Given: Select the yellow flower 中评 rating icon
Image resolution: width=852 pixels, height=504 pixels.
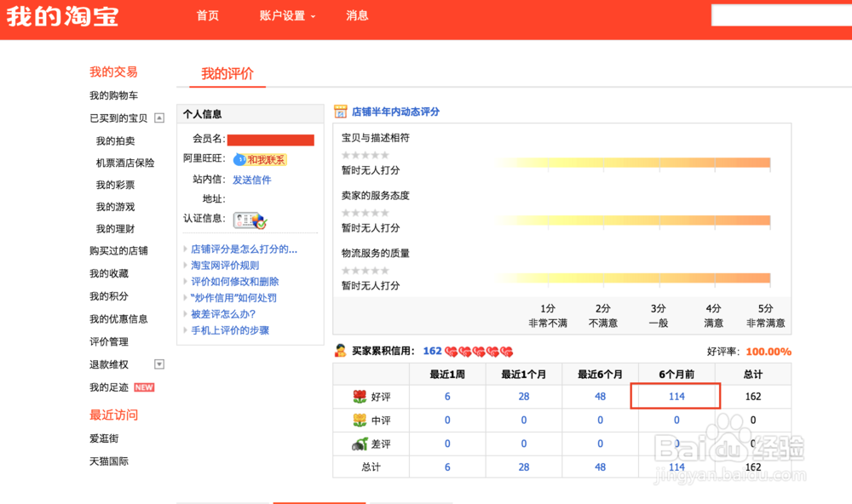Looking at the screenshot, I should point(358,419).
